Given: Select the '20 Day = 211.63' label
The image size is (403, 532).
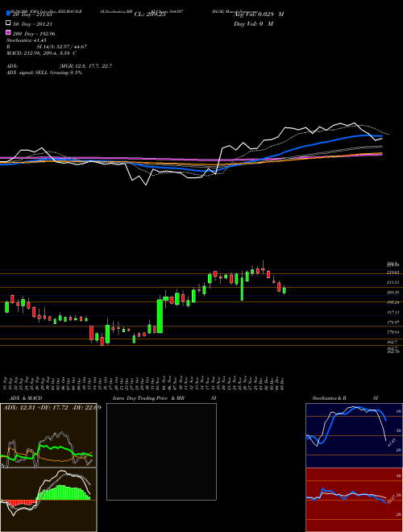Looking at the screenshot, I should (32, 15).
